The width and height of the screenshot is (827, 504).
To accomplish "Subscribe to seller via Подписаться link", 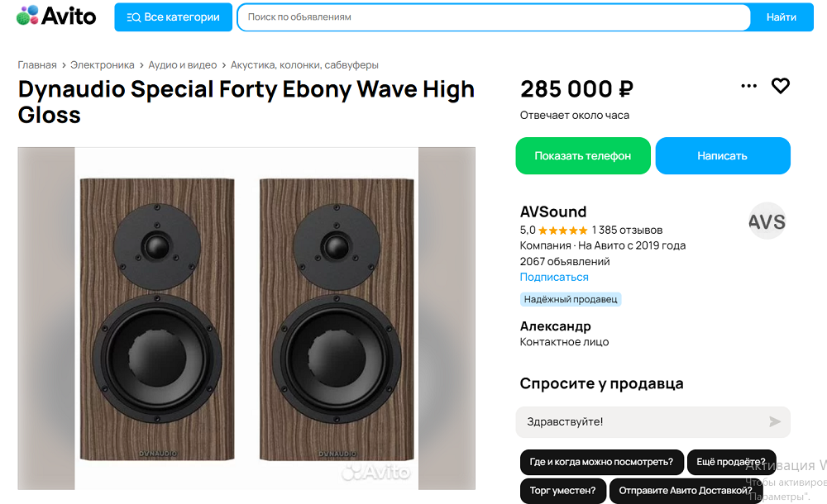I will (x=554, y=278).
